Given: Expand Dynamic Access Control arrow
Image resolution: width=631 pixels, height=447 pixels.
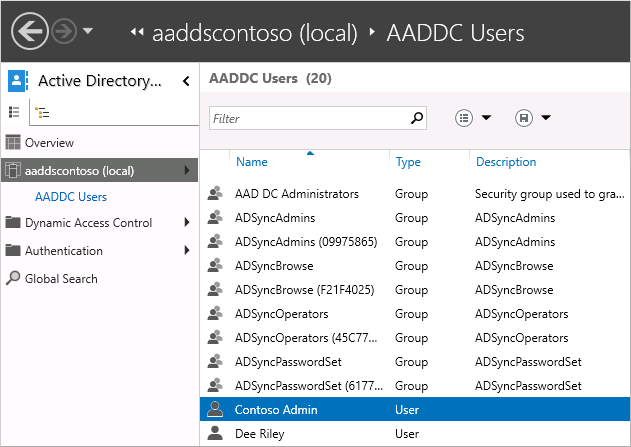Looking at the screenshot, I should pos(187,223).
